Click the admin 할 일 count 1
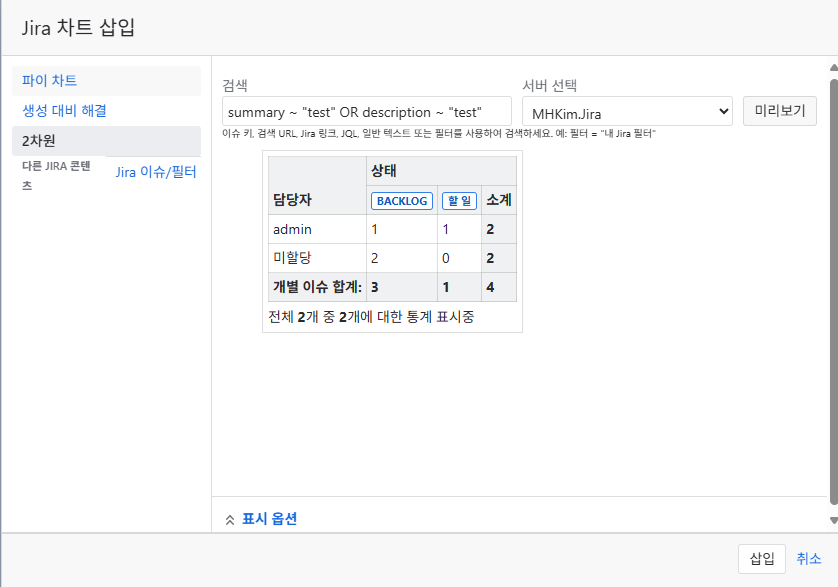The height and width of the screenshot is (587, 838). coord(446,229)
